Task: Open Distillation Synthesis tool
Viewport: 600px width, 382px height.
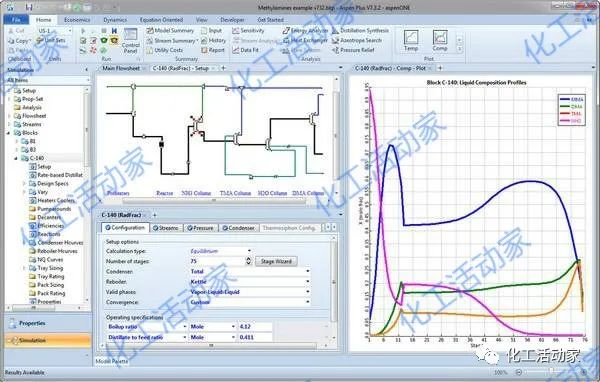Action: click(x=360, y=30)
